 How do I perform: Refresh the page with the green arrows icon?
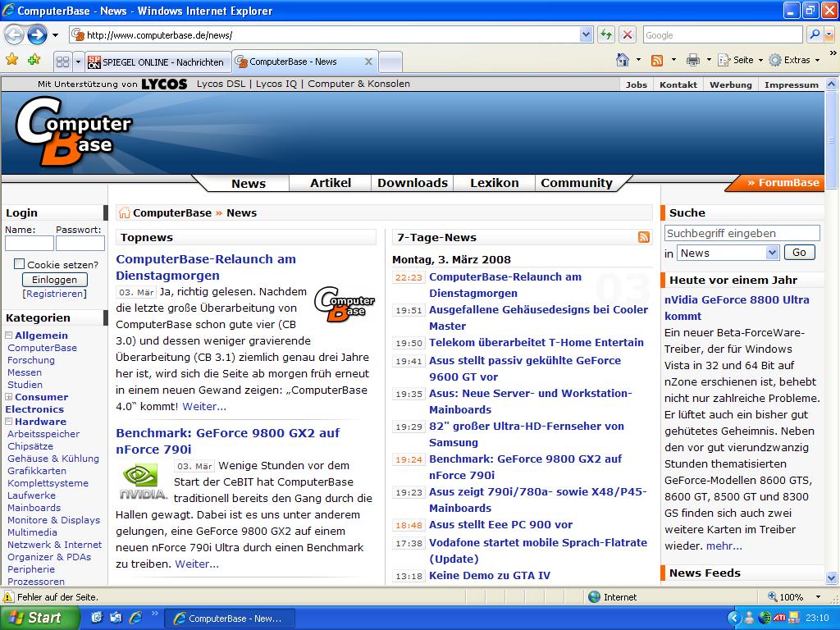606,35
